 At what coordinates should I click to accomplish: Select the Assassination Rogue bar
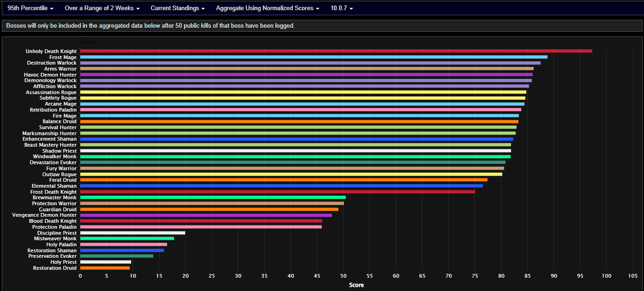point(303,92)
